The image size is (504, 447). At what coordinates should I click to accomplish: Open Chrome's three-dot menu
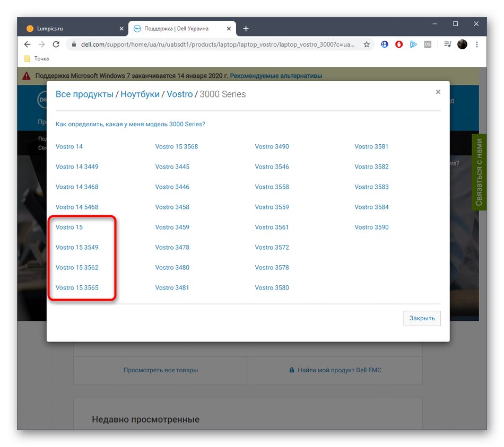coord(477,45)
